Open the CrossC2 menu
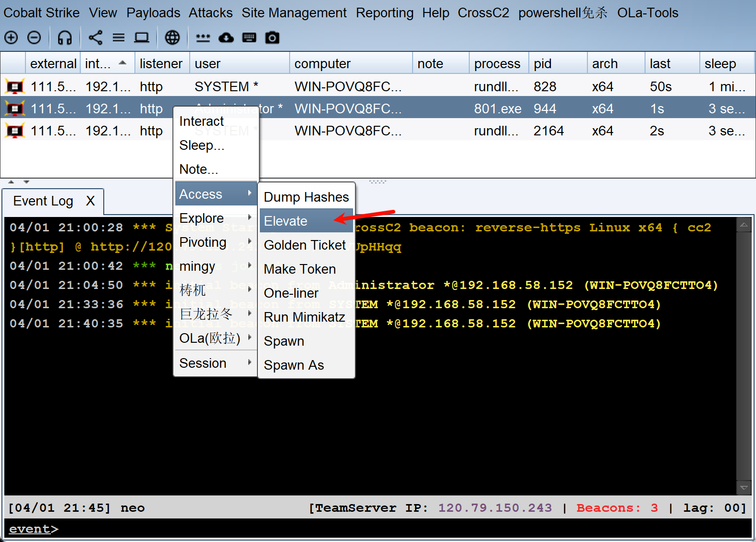This screenshot has height=542, width=756. (x=483, y=13)
